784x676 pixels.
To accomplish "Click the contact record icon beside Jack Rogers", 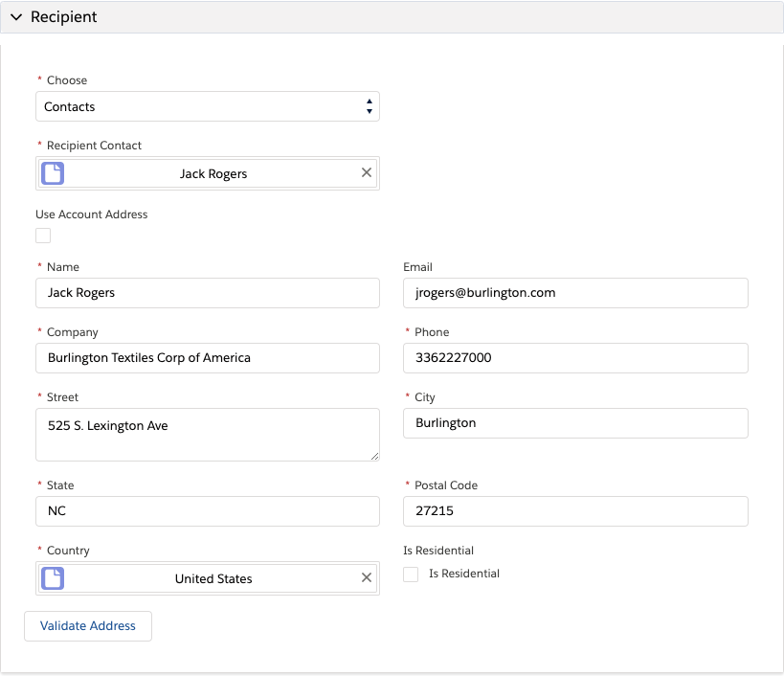I will tap(53, 173).
